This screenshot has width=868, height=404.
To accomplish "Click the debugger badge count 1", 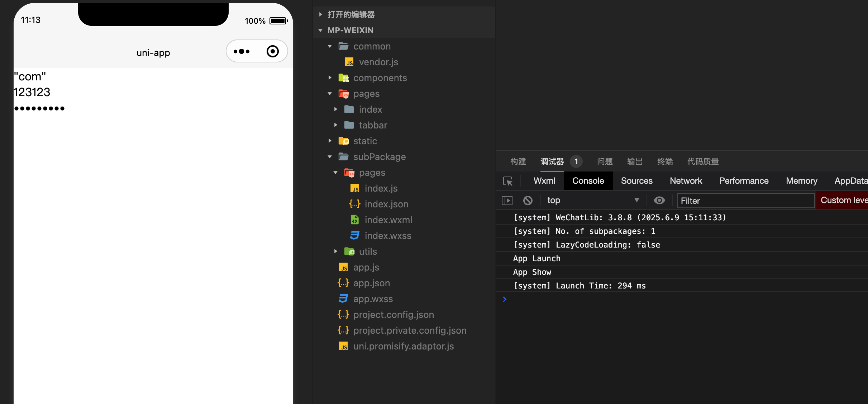I will coord(576,161).
